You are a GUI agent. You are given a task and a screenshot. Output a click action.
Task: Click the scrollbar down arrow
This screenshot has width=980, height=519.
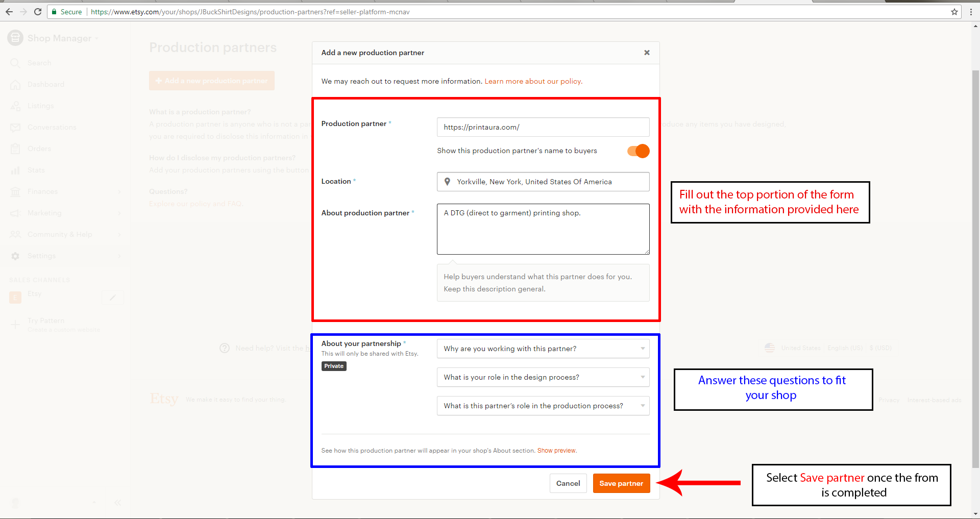(x=975, y=514)
